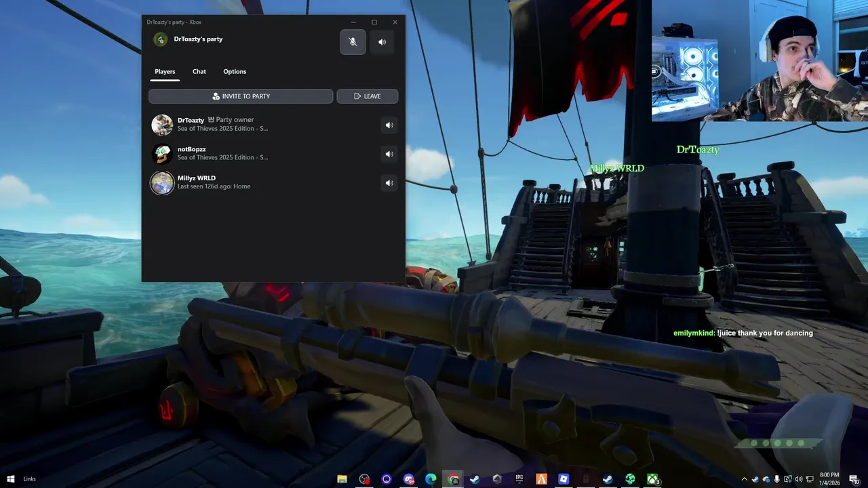Image resolution: width=868 pixels, height=488 pixels.
Task: Open the orange A app on the taskbar
Action: coord(541,479)
